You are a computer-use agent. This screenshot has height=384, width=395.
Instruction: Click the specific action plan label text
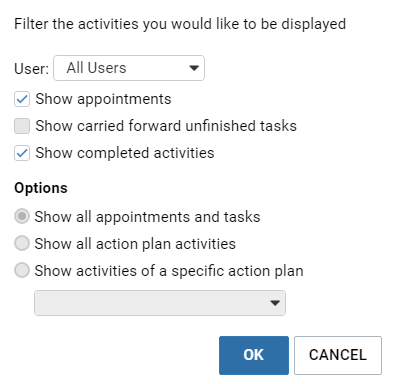point(169,271)
